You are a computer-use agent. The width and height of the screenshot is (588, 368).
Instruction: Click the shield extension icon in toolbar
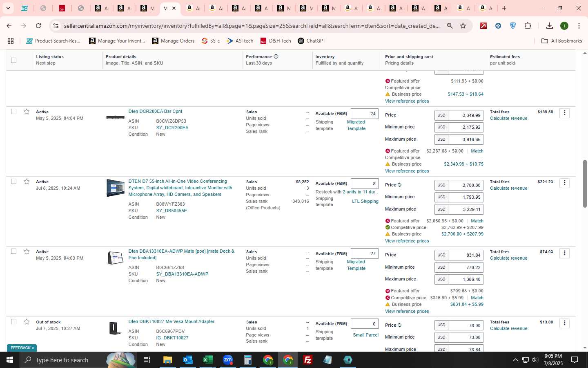513,26
